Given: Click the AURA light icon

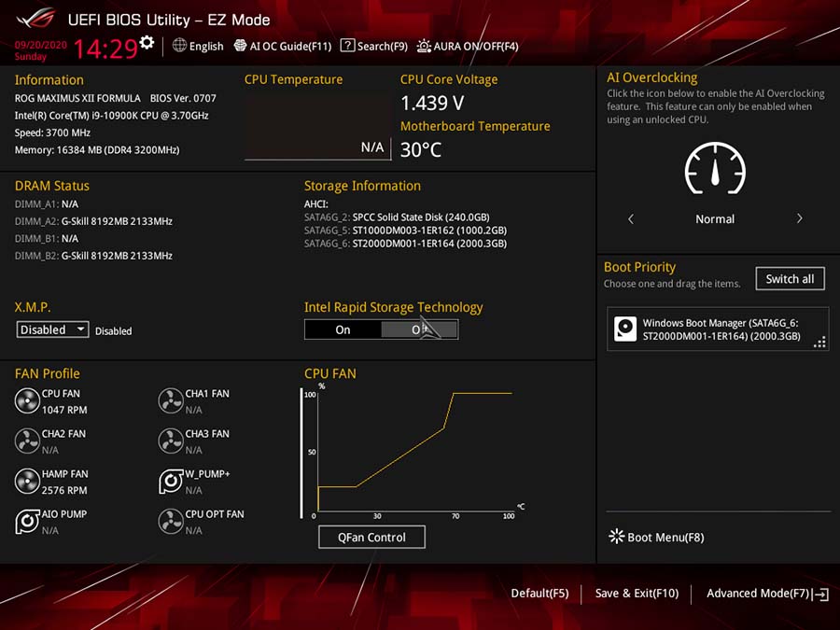Looking at the screenshot, I should click(x=424, y=46).
